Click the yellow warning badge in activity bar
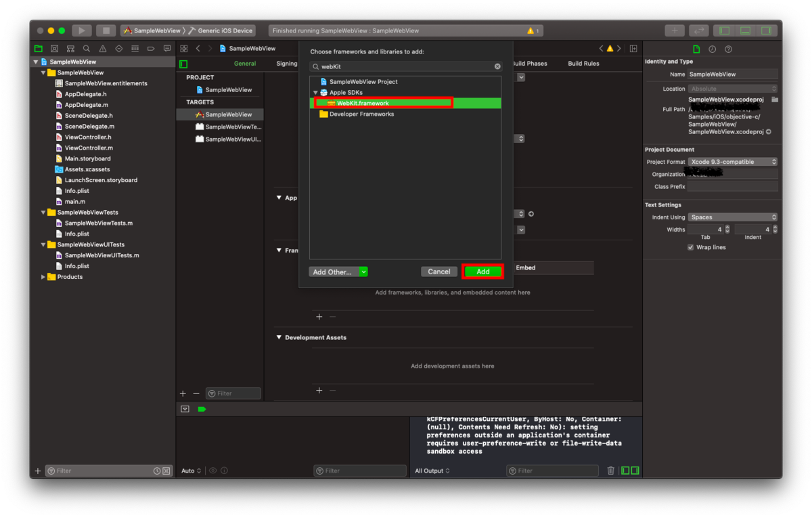 click(x=533, y=30)
